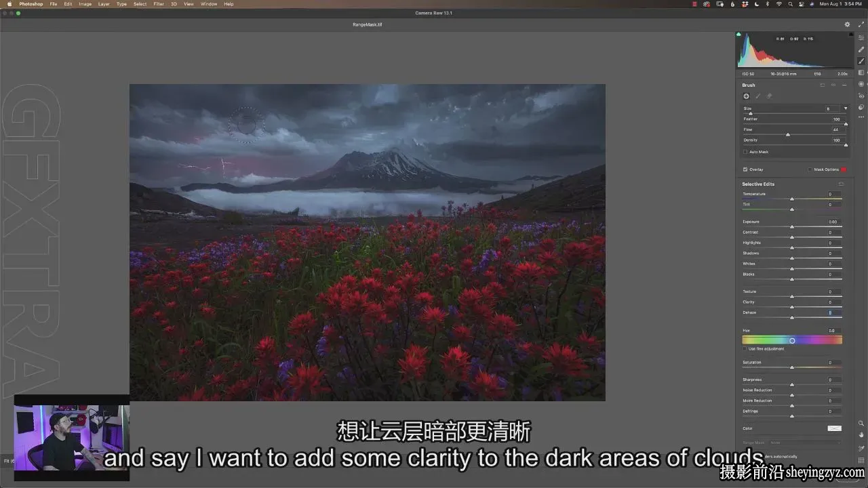
Task: Select the Zoom magnifier tool
Action: point(861,424)
